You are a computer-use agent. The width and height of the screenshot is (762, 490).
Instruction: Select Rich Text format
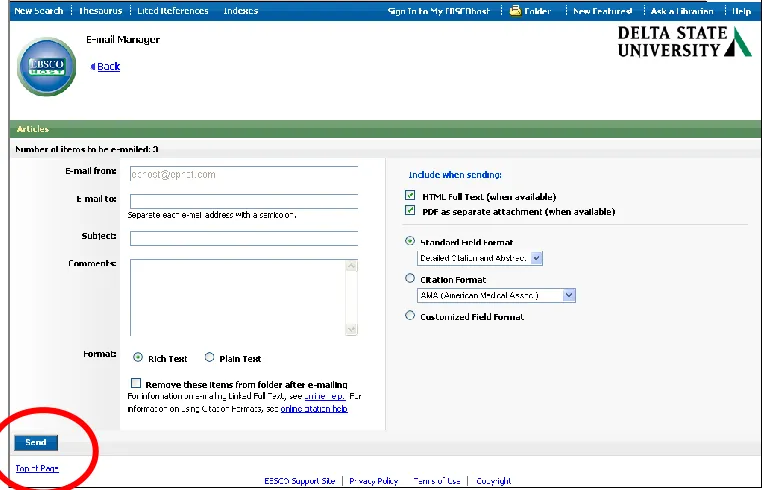click(x=138, y=357)
